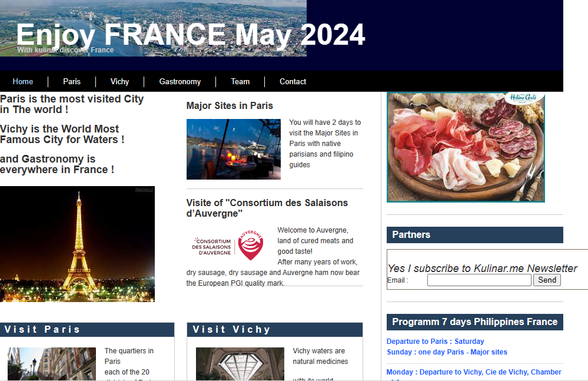This screenshot has width=588, height=381.
Task: Click the newsletter Email input field
Action: [x=479, y=280]
